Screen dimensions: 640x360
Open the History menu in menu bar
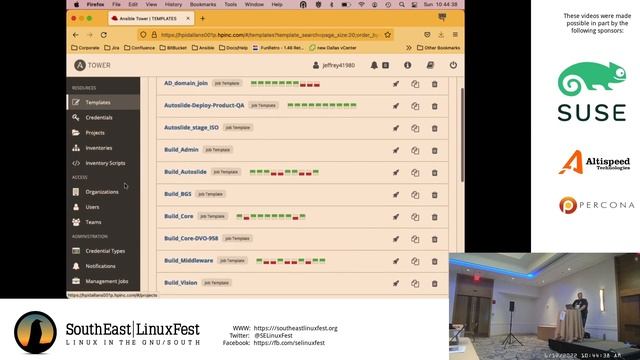pyautogui.click(x=173, y=4)
